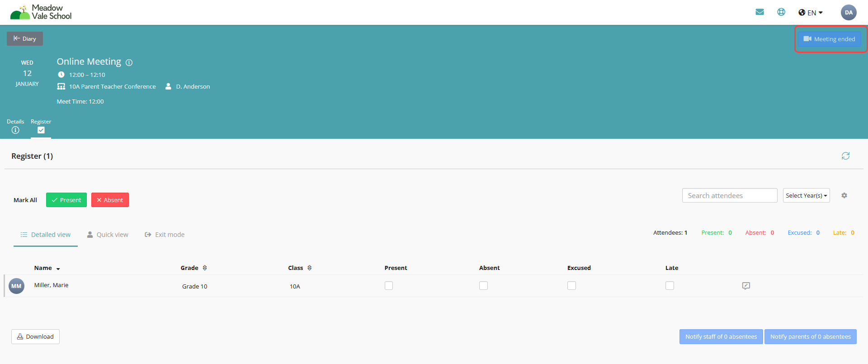Click the info icon beside Online Meeting

[129, 63]
